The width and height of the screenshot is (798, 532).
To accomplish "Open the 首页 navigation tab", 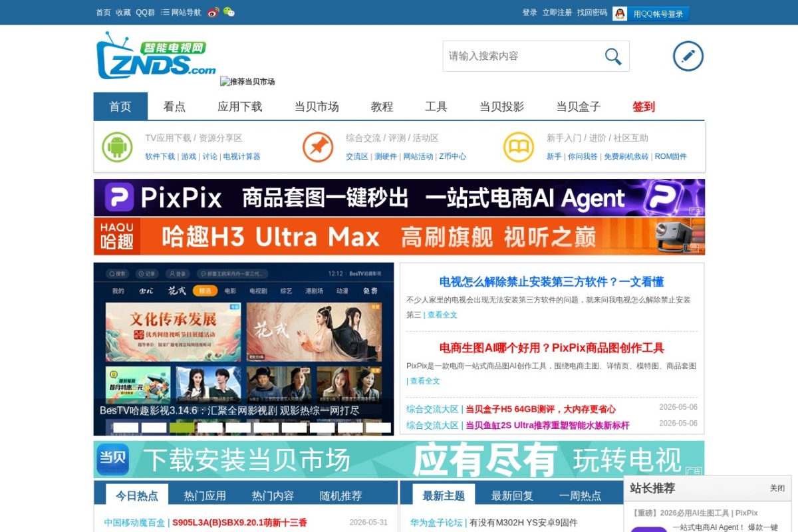I will (120, 106).
